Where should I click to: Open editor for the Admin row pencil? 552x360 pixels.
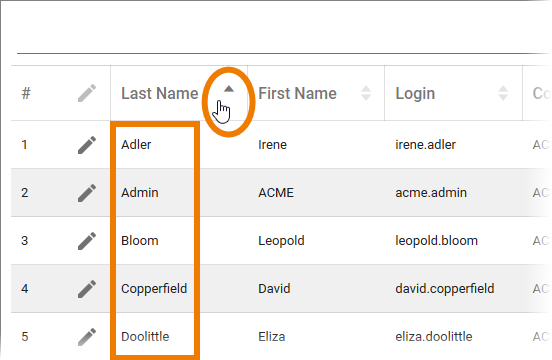coord(87,192)
